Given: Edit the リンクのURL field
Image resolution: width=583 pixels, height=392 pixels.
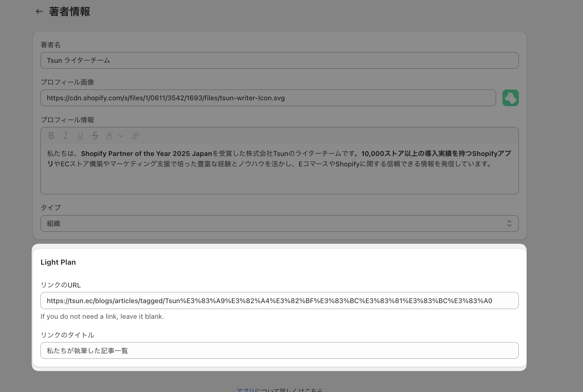Looking at the screenshot, I should (x=279, y=301).
